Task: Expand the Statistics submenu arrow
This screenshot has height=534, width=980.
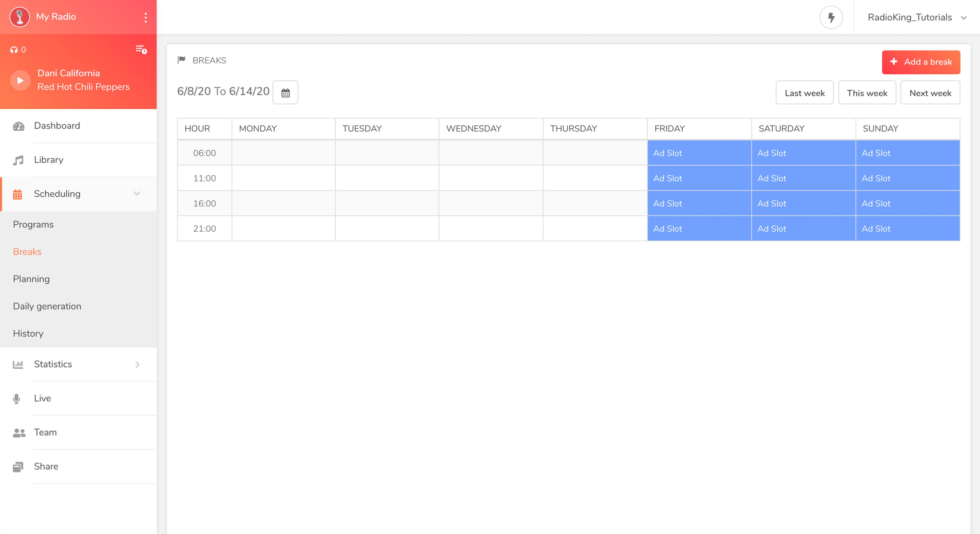Action: 137,365
